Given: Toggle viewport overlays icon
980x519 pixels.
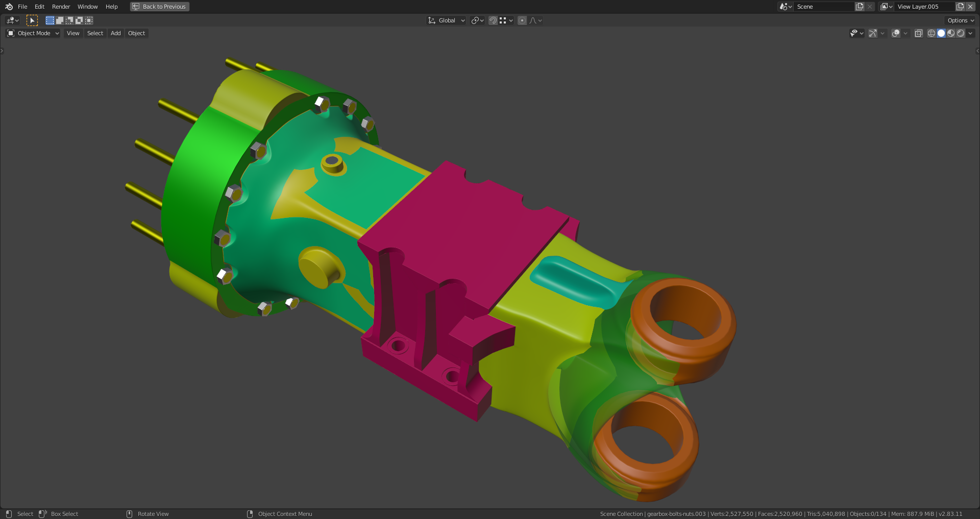Looking at the screenshot, I should 896,33.
